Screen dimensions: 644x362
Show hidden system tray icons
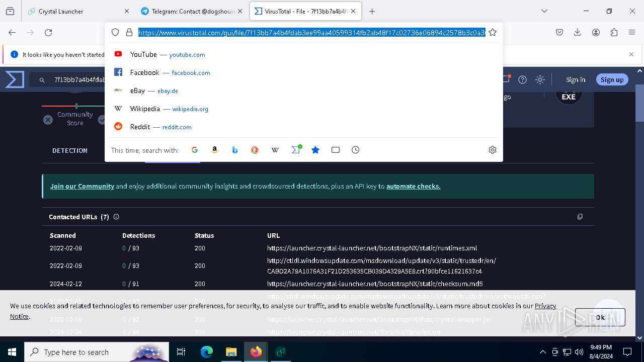[542, 352]
